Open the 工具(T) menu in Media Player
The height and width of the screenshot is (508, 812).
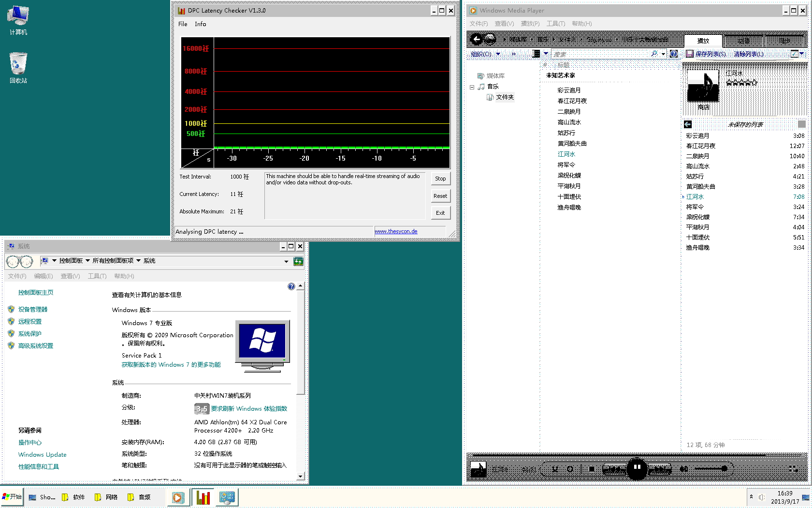click(555, 24)
